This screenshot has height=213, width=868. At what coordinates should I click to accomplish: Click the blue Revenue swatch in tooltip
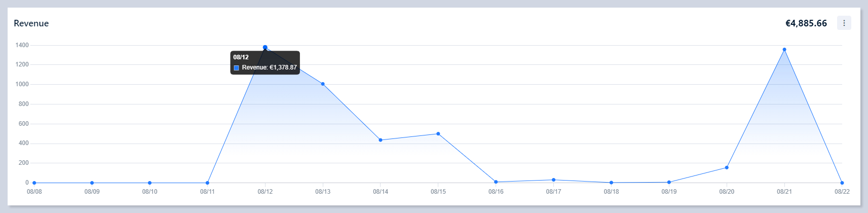(236, 67)
